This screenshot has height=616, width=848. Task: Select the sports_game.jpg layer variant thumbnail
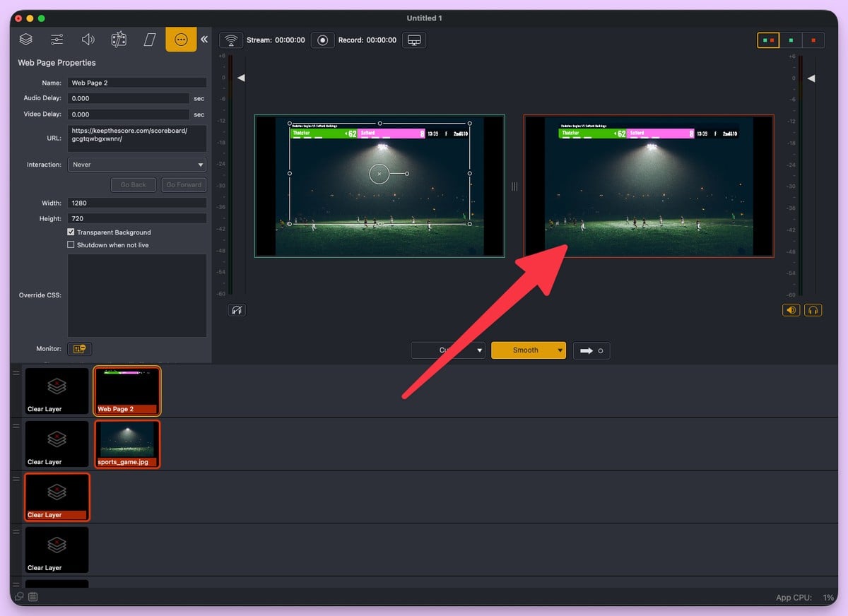pyautogui.click(x=127, y=444)
